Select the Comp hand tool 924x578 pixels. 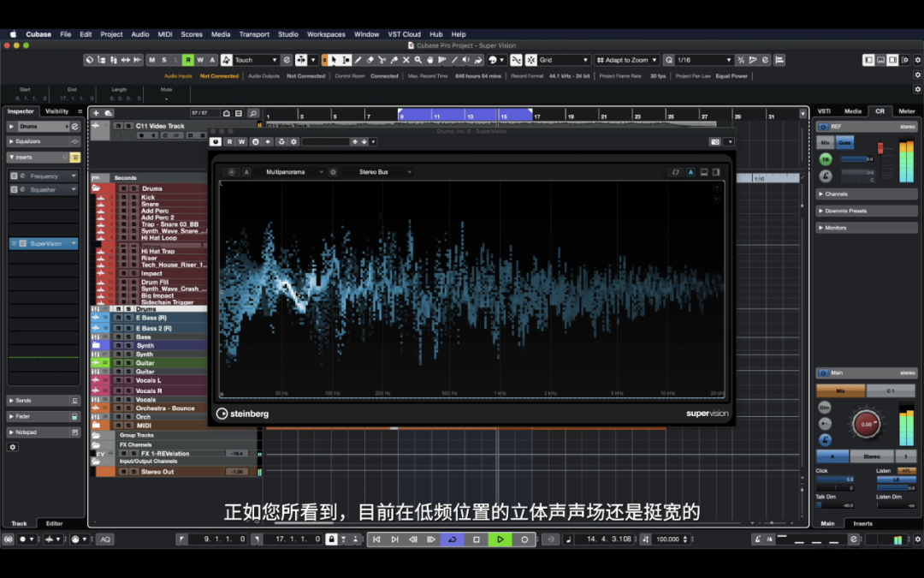(x=430, y=60)
